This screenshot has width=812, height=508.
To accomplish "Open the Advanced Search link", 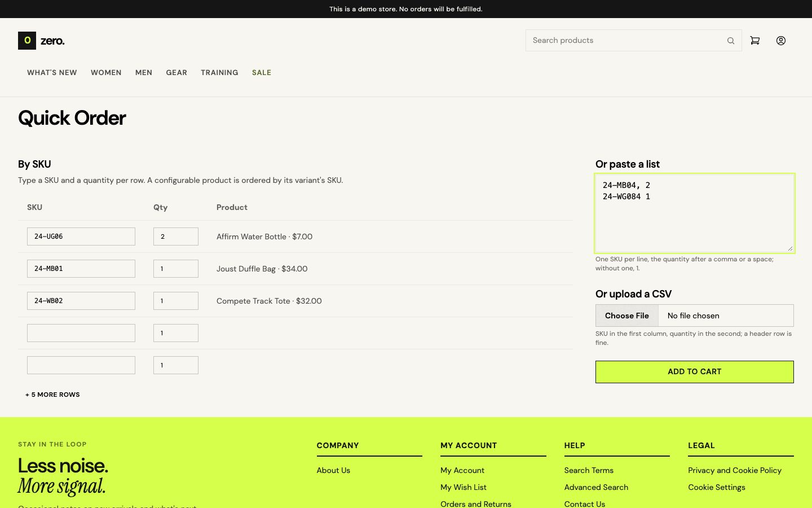I will pos(596,487).
